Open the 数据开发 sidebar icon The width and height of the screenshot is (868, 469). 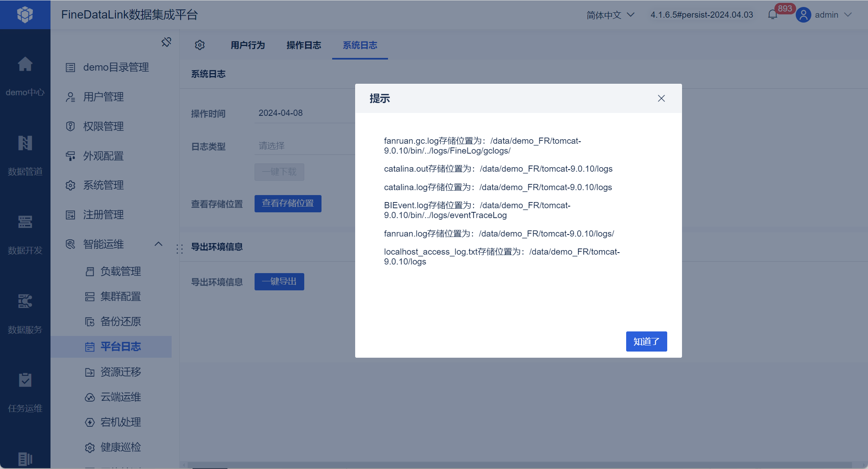(25, 222)
